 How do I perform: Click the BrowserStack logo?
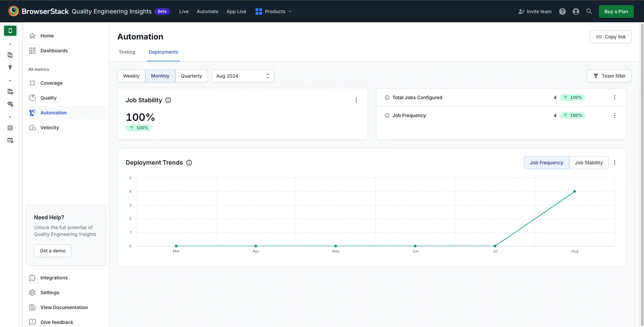(13, 11)
